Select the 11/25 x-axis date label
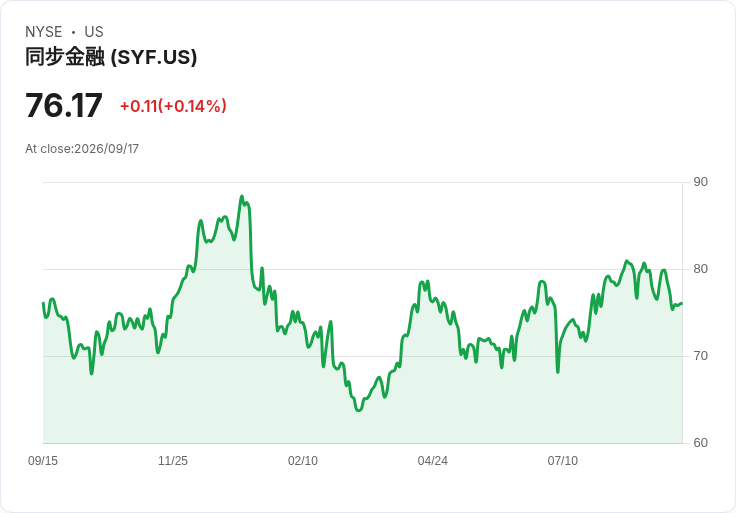This screenshot has width=736, height=513. pyautogui.click(x=173, y=461)
